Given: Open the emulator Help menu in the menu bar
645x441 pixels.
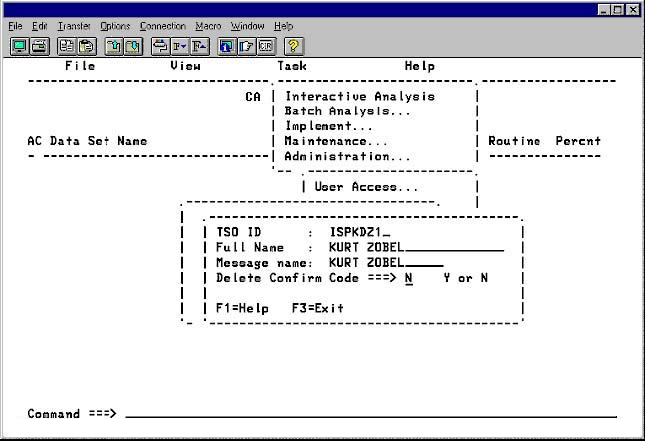Looking at the screenshot, I should pyautogui.click(x=283, y=26).
